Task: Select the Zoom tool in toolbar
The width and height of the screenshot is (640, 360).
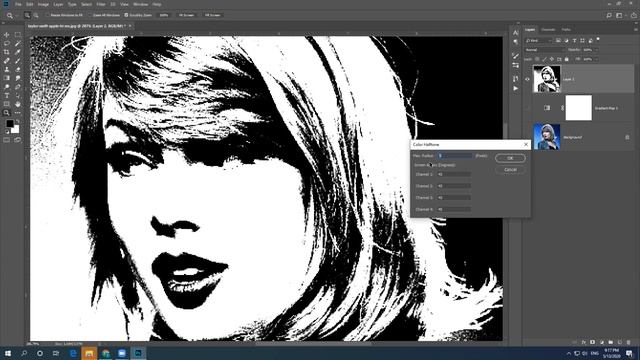Action: [x=7, y=113]
